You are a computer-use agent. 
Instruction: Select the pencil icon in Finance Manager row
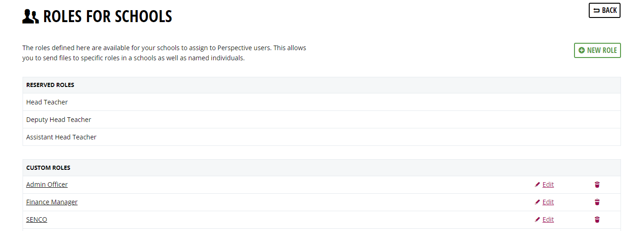[x=537, y=202]
